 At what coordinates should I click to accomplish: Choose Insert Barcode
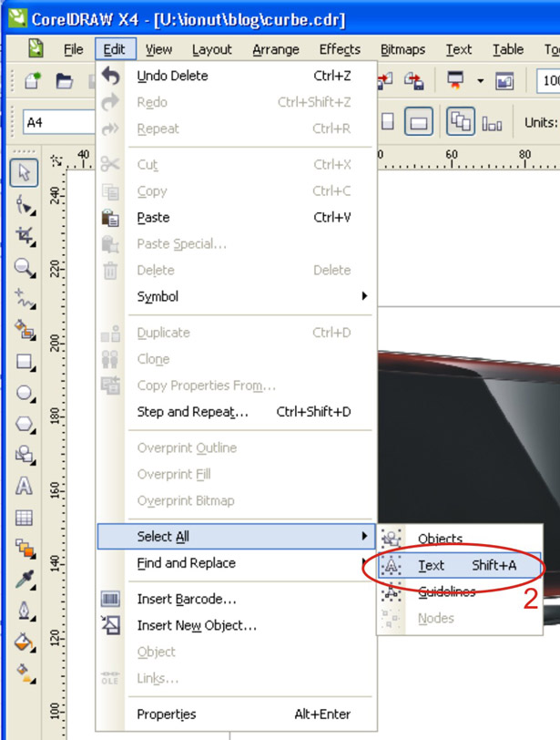(236, 599)
